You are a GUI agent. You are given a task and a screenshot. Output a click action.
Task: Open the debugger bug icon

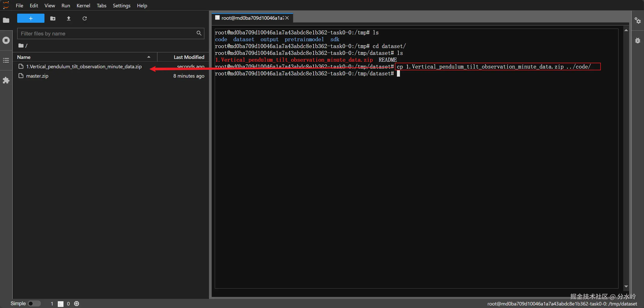(637, 40)
